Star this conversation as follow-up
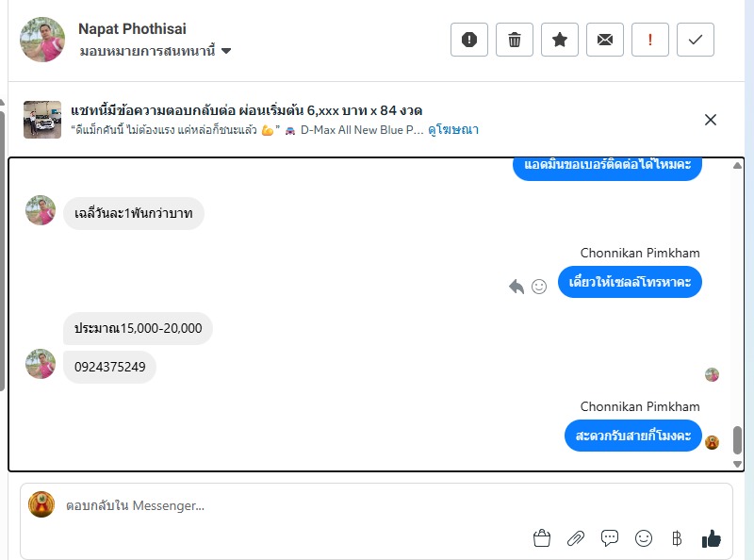The width and height of the screenshot is (754, 560). [x=560, y=40]
